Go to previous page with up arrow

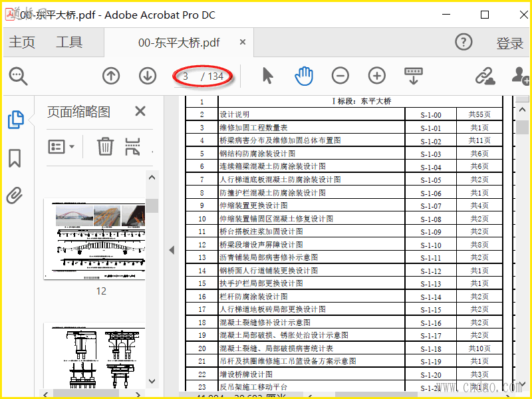[111, 76]
